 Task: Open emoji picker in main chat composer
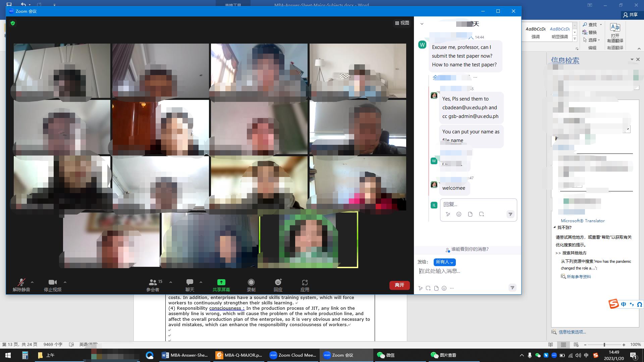[x=444, y=288]
